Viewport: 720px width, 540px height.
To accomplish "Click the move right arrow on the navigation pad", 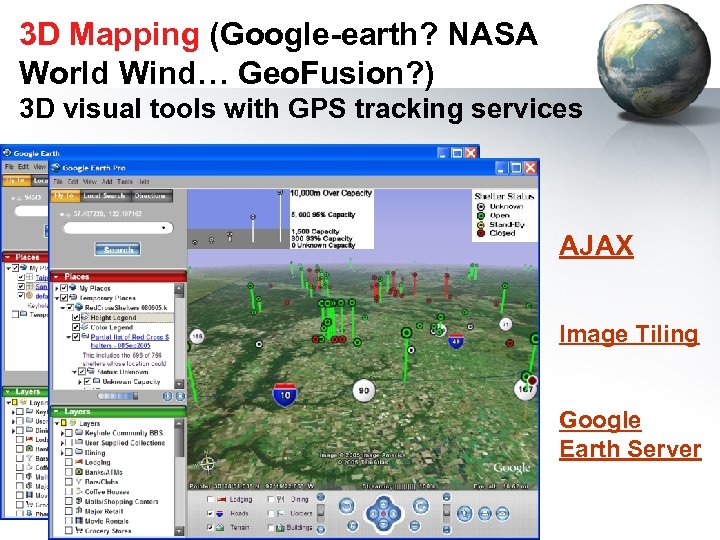I will (x=393, y=514).
